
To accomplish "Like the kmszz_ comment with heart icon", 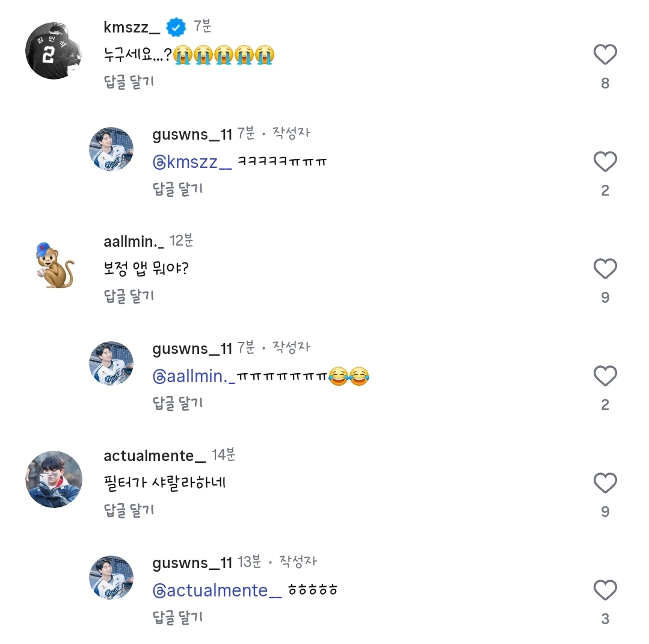I will click(x=605, y=55).
